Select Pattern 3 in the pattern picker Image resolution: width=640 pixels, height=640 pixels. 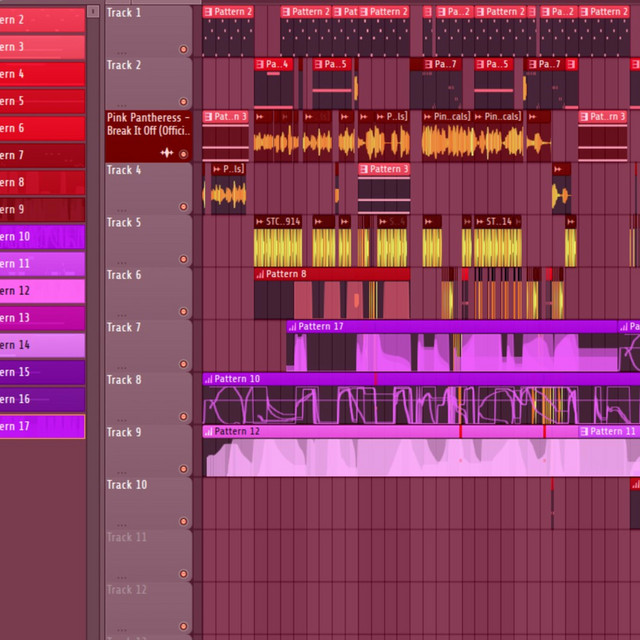[x=42, y=47]
